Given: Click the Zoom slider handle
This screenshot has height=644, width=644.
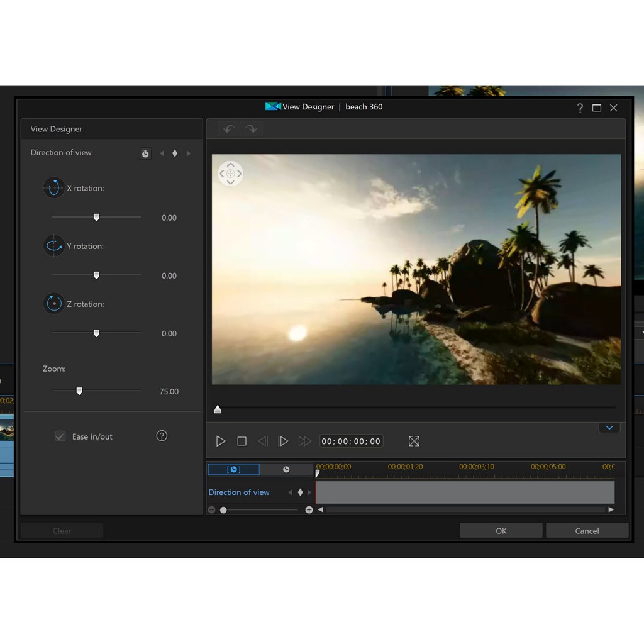Looking at the screenshot, I should tap(79, 391).
